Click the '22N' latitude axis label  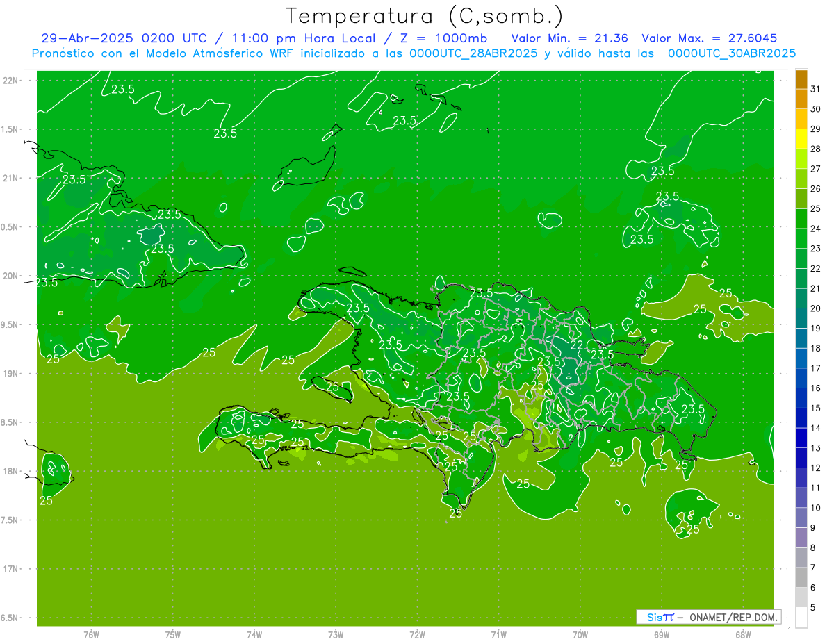12,80
